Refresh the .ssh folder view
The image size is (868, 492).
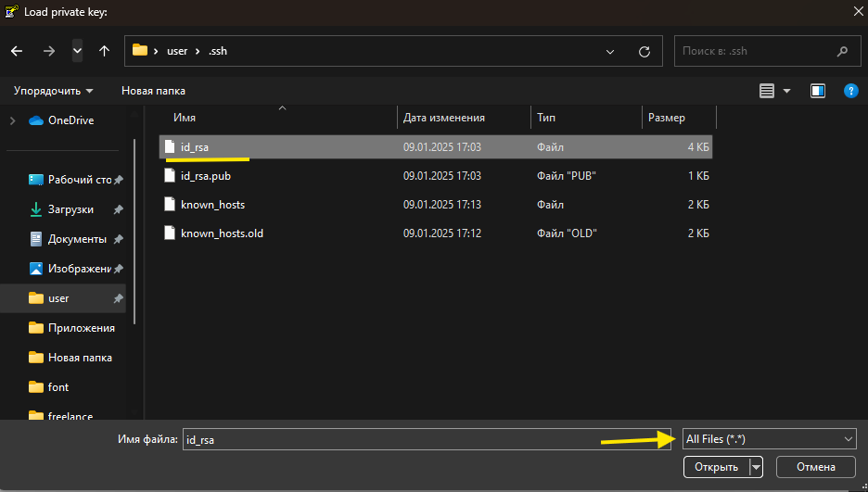coord(645,51)
